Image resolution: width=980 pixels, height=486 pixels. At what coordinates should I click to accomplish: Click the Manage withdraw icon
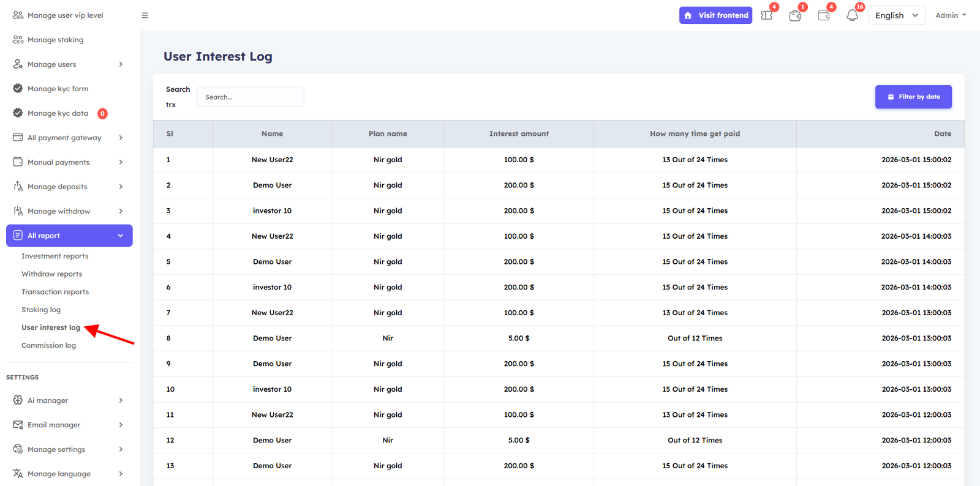point(18,211)
